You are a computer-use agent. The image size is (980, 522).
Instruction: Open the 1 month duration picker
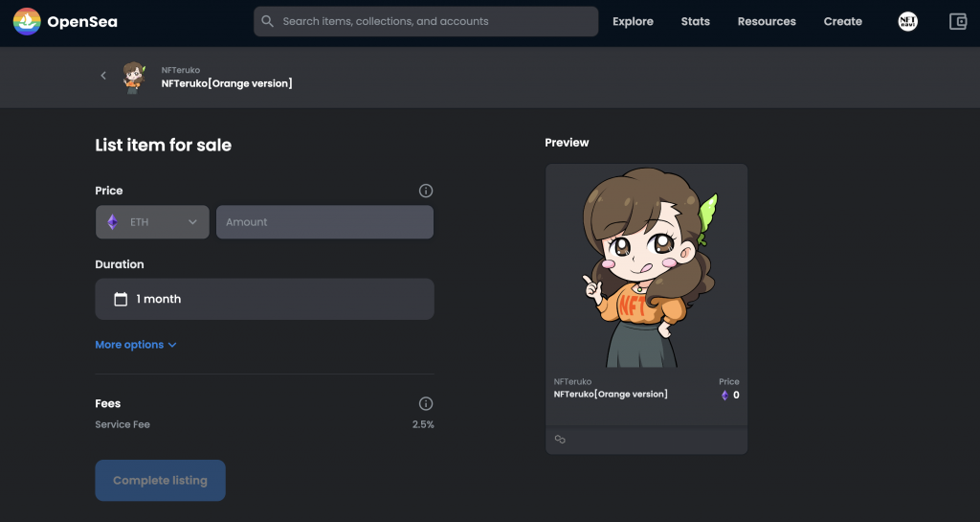[x=264, y=299]
